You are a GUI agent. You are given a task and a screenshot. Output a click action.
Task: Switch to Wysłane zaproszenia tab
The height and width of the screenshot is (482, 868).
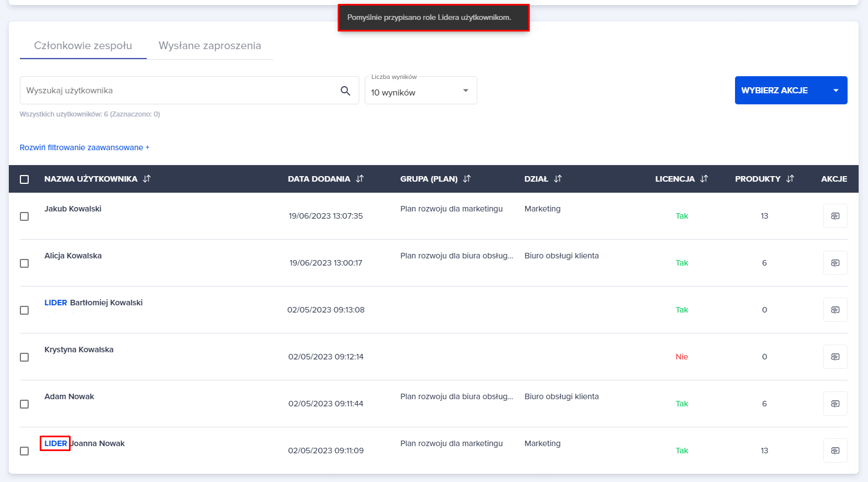click(x=210, y=46)
